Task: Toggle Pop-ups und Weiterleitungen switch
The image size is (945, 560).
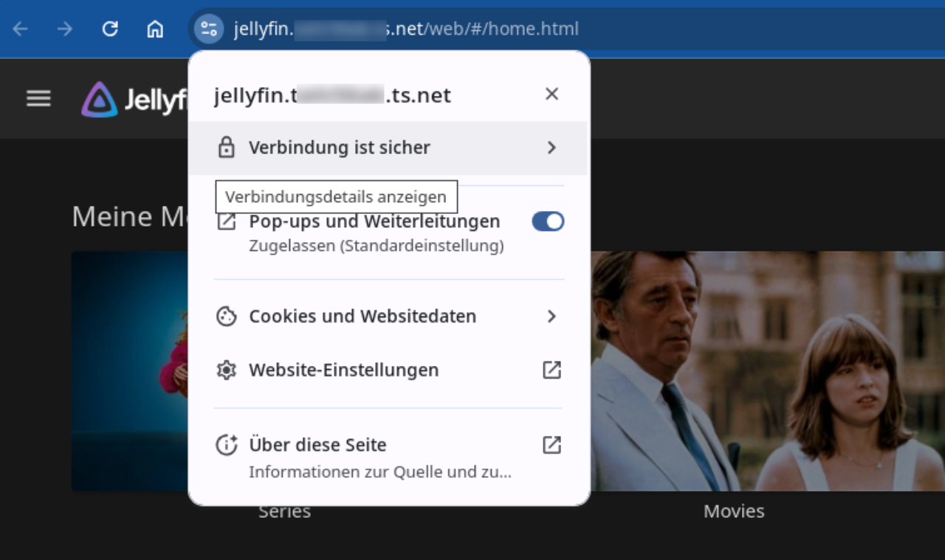Action: point(548,221)
